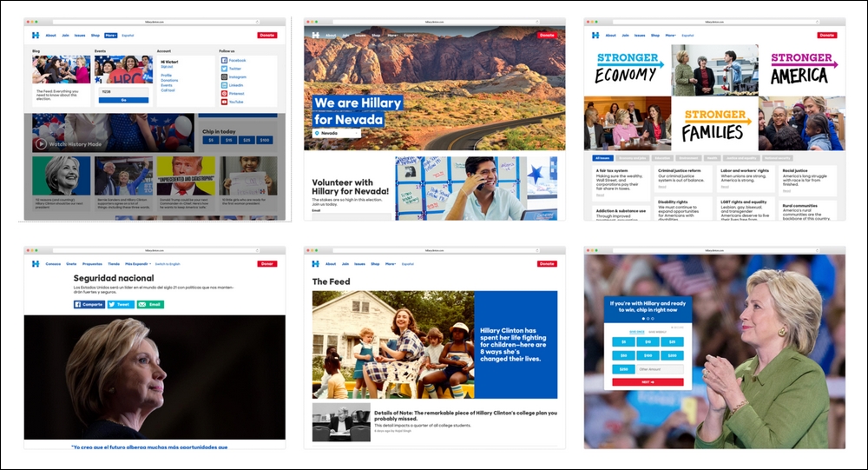Image resolution: width=868 pixels, height=470 pixels.
Task: Select the first carousel dot in donation form
Action: tap(643, 319)
